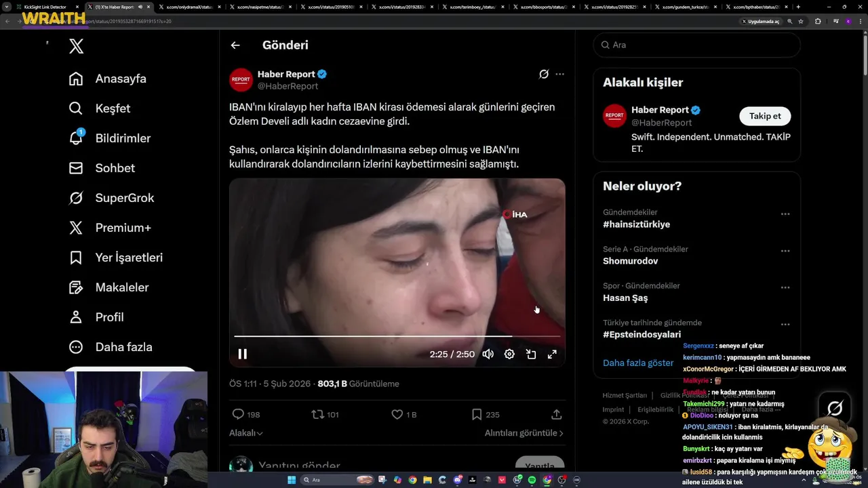Open browser extensions puzzle icon
Screen dimensions: 868x488
(818, 21)
